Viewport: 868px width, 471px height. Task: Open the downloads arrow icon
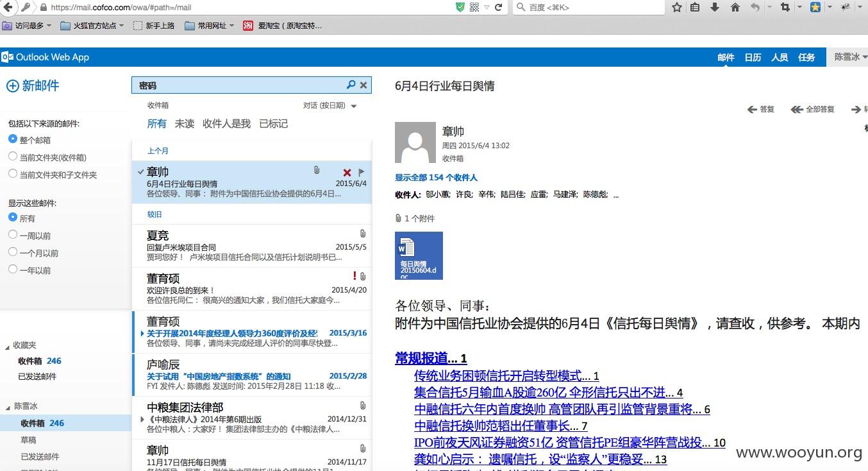tap(715, 7)
